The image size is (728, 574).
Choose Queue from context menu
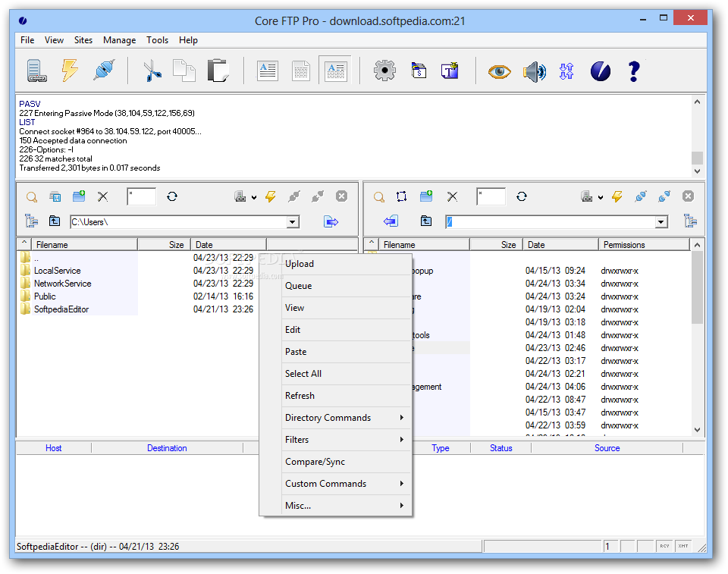pos(347,286)
